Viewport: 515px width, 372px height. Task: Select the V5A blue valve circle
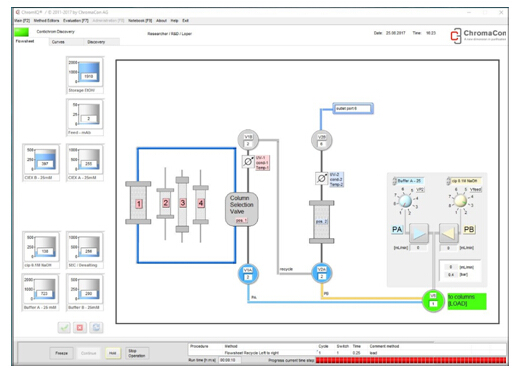point(248,274)
